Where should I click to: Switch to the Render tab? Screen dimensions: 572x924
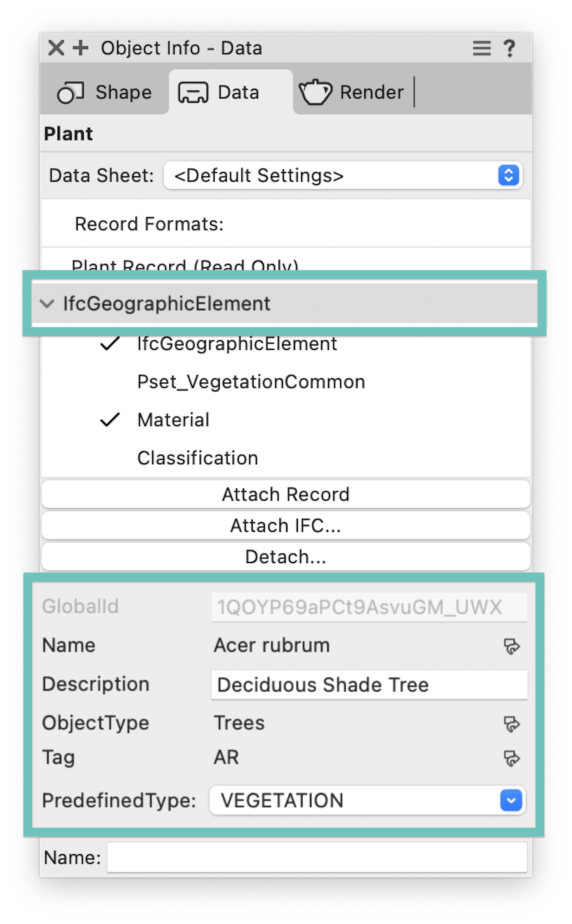352,92
